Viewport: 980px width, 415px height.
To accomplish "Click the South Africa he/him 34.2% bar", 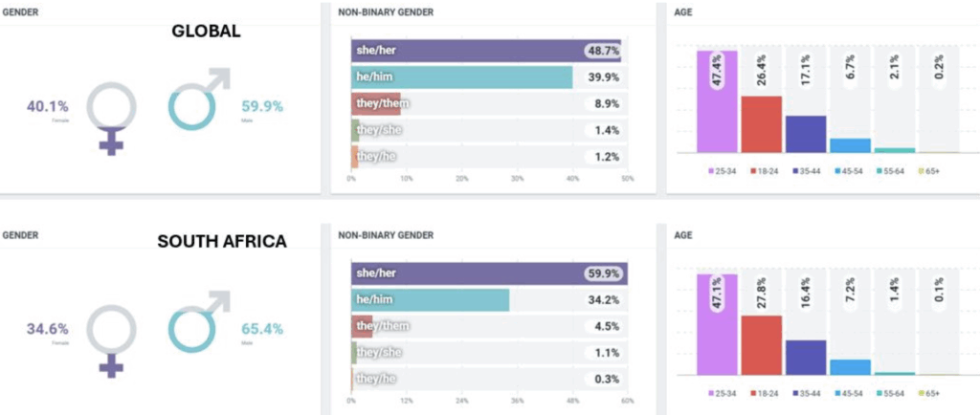I will click(x=430, y=300).
